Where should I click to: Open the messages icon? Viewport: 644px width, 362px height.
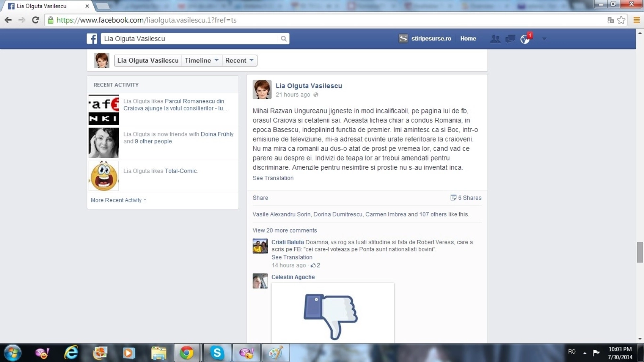click(510, 39)
